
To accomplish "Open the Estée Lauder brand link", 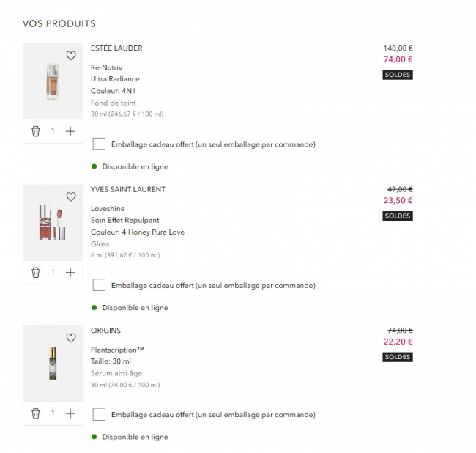I will coord(116,48).
